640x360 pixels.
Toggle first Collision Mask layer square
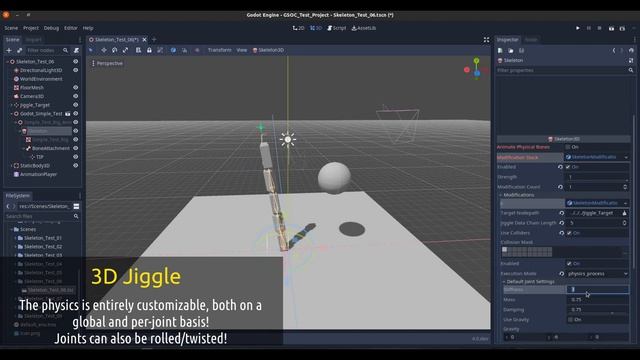pos(504,249)
